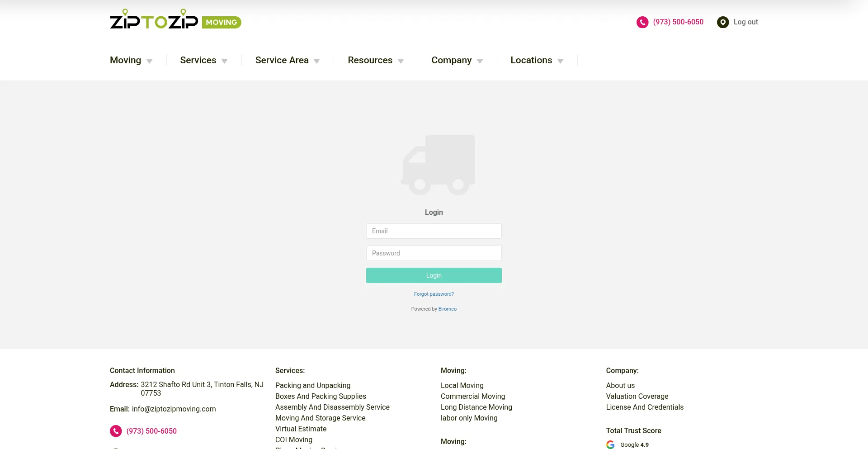Image resolution: width=868 pixels, height=449 pixels.
Task: Open the Services nav menu
Action: click(198, 60)
